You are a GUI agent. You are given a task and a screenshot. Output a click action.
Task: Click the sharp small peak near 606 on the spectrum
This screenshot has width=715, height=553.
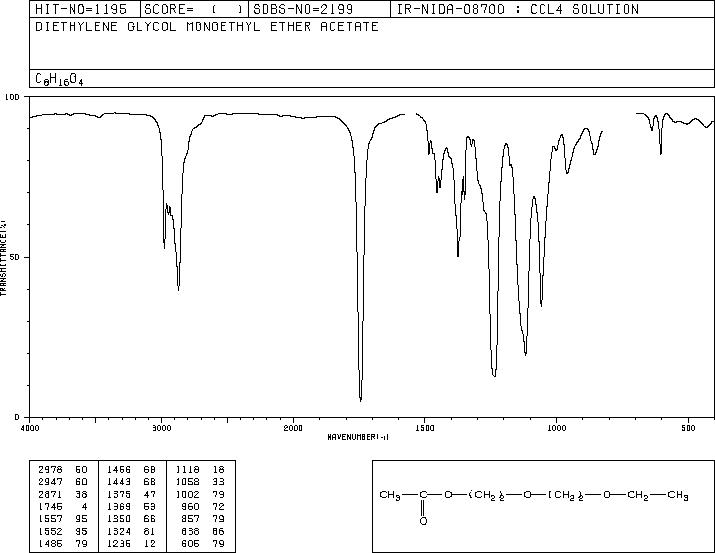(661, 152)
